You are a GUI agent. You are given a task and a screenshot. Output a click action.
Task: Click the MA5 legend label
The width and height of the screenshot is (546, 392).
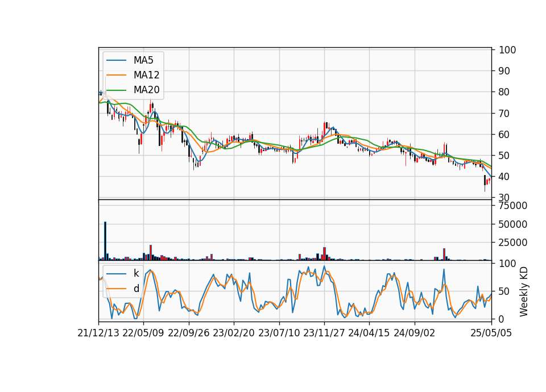(x=143, y=60)
